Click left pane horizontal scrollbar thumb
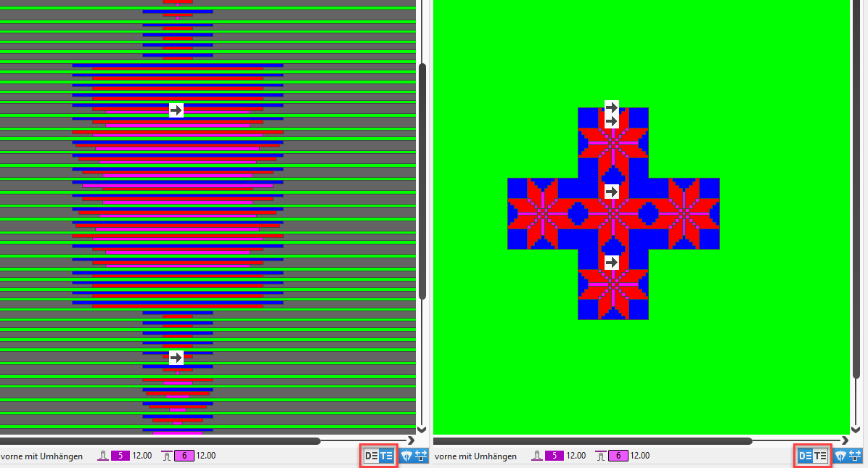 pos(160,440)
